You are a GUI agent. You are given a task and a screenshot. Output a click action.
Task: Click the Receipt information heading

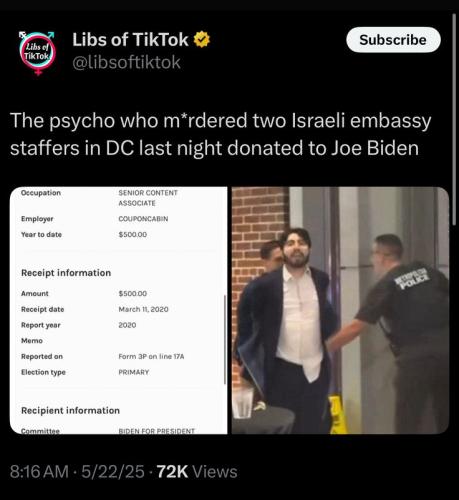[x=66, y=273]
